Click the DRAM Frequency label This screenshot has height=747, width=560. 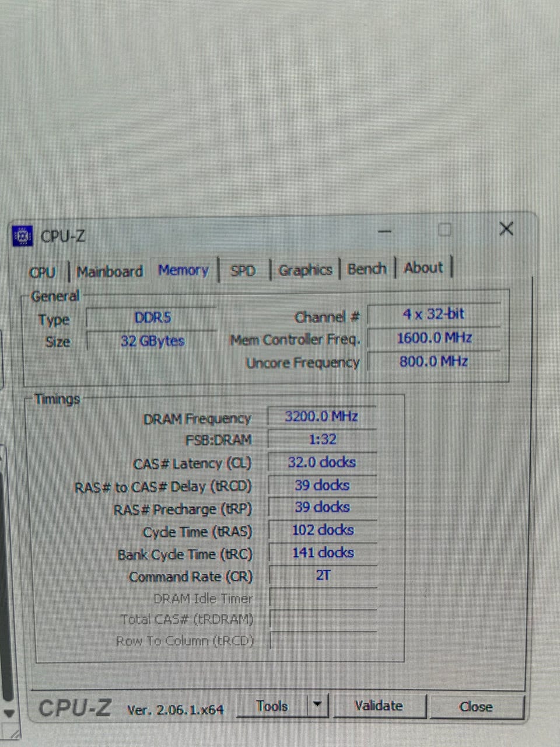197,419
